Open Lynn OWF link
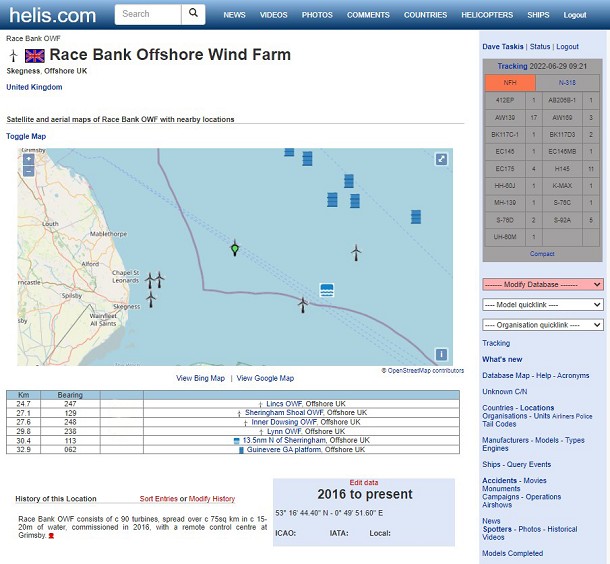This screenshot has width=610, height=564. click(284, 431)
